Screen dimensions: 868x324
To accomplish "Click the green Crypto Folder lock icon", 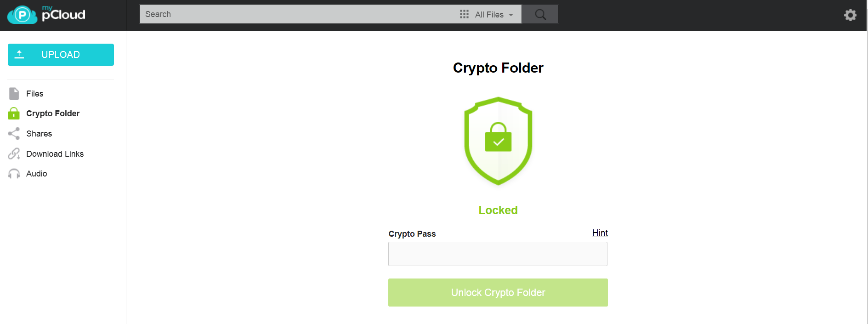I will tap(14, 114).
